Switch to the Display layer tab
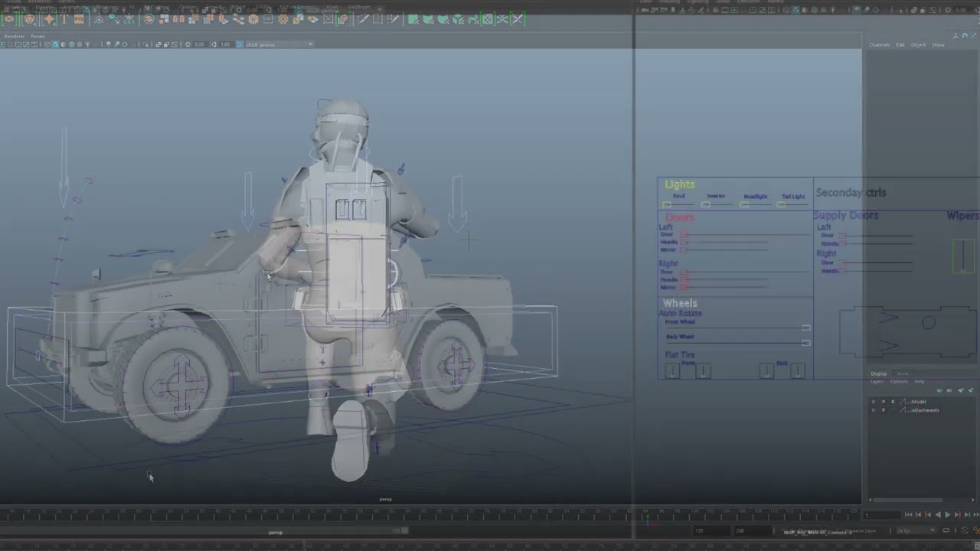The image size is (980, 551). pyautogui.click(x=879, y=373)
